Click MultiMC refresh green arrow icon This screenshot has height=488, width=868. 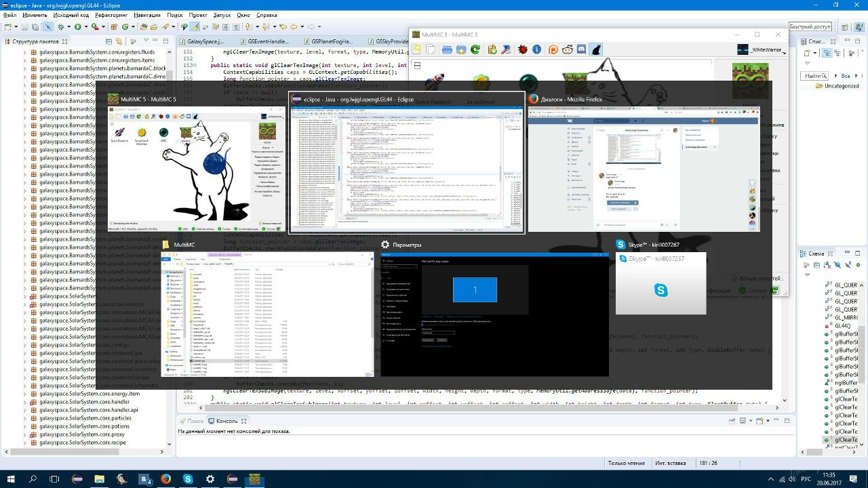click(x=475, y=49)
